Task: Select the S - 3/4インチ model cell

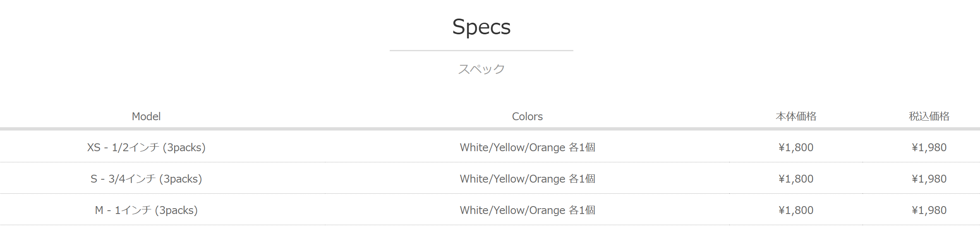Action: coord(146,179)
